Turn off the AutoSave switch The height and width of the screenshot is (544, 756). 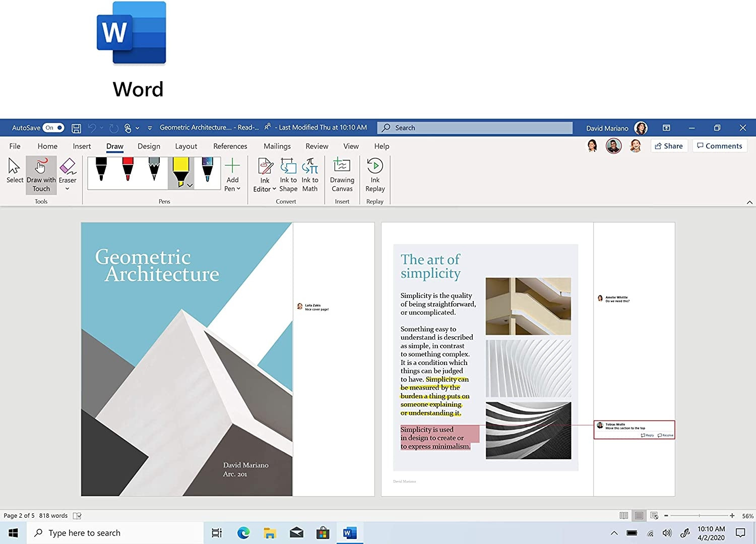(53, 128)
